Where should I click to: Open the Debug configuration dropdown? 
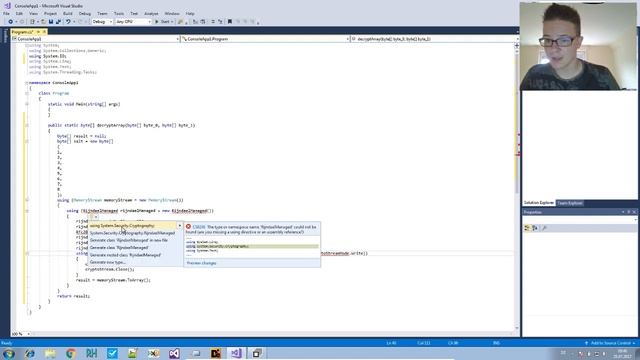click(102, 22)
